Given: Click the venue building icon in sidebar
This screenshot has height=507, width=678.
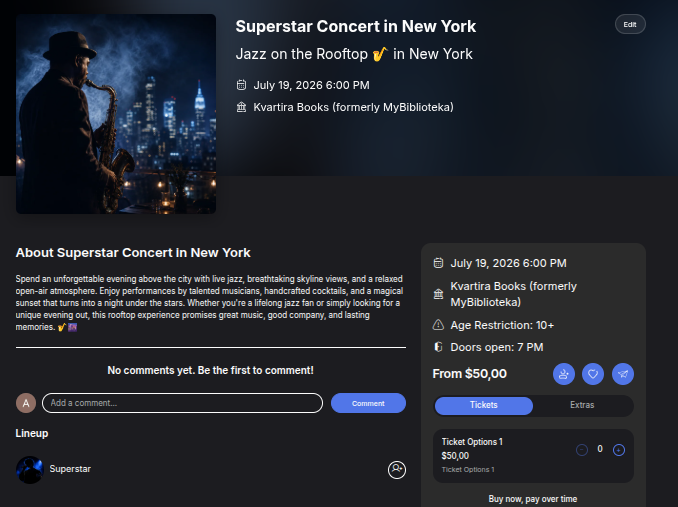Looking at the screenshot, I should coord(438,294).
